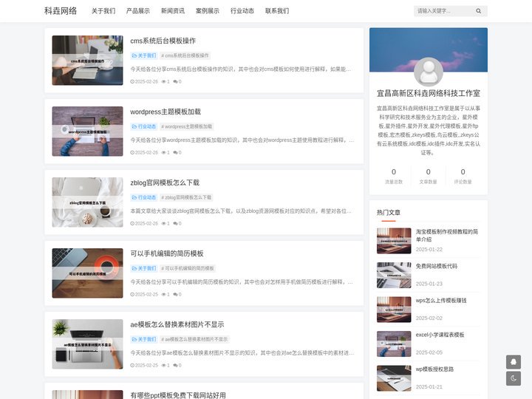The image size is (532, 399).
Task: Open hot article 免费网站模板代码
Action: [x=437, y=266]
